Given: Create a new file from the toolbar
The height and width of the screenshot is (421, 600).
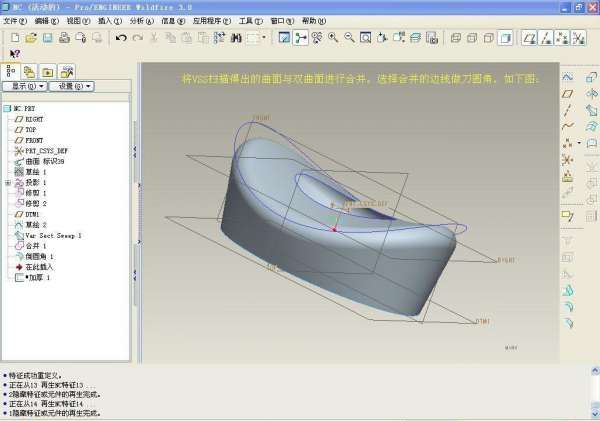Looking at the screenshot, I should click(x=15, y=38).
